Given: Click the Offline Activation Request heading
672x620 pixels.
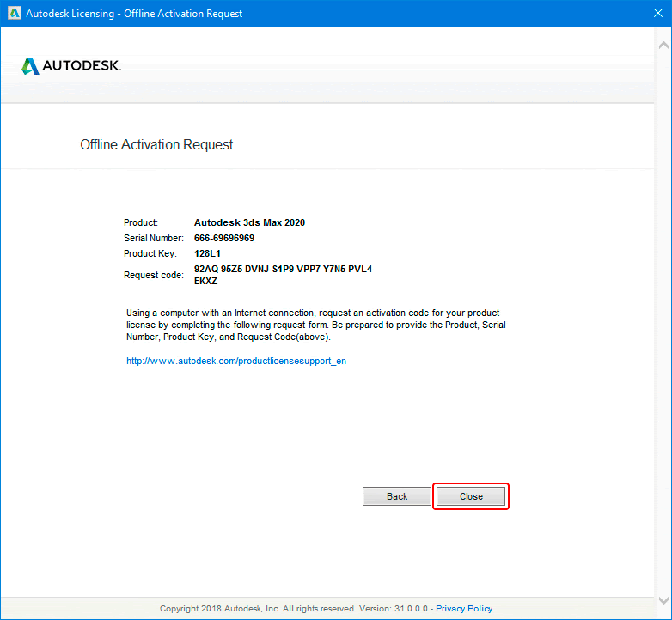Looking at the screenshot, I should coord(156,145).
